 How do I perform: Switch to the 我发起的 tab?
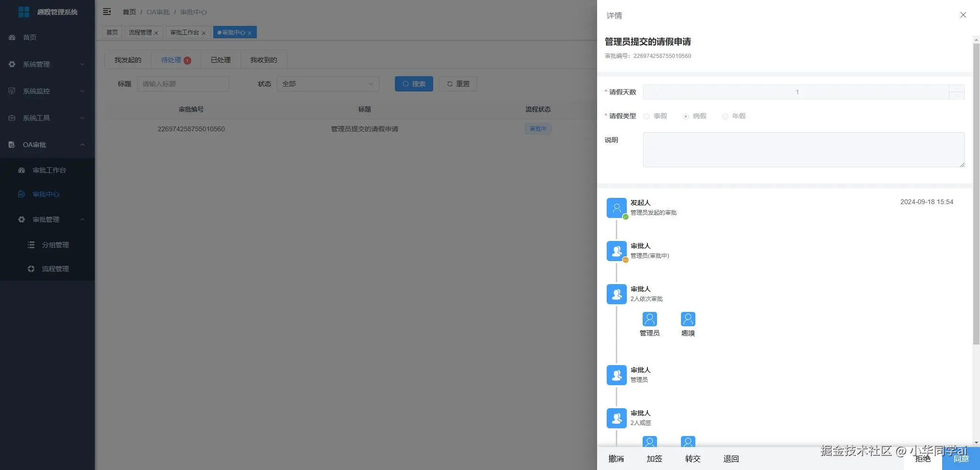tap(128, 60)
